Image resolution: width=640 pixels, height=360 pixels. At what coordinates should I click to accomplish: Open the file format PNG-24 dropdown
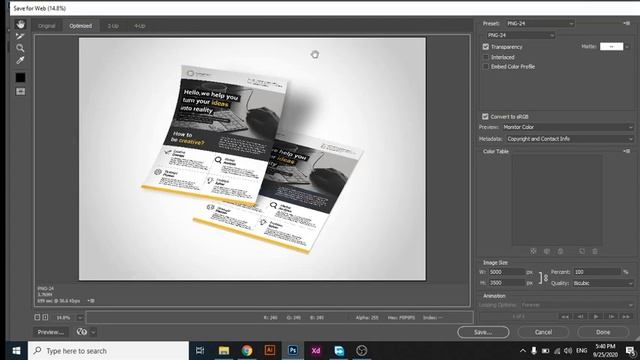(x=521, y=36)
